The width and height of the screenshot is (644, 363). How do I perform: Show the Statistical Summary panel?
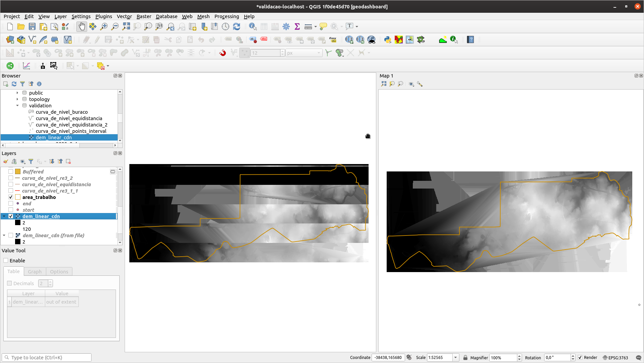[x=297, y=27]
